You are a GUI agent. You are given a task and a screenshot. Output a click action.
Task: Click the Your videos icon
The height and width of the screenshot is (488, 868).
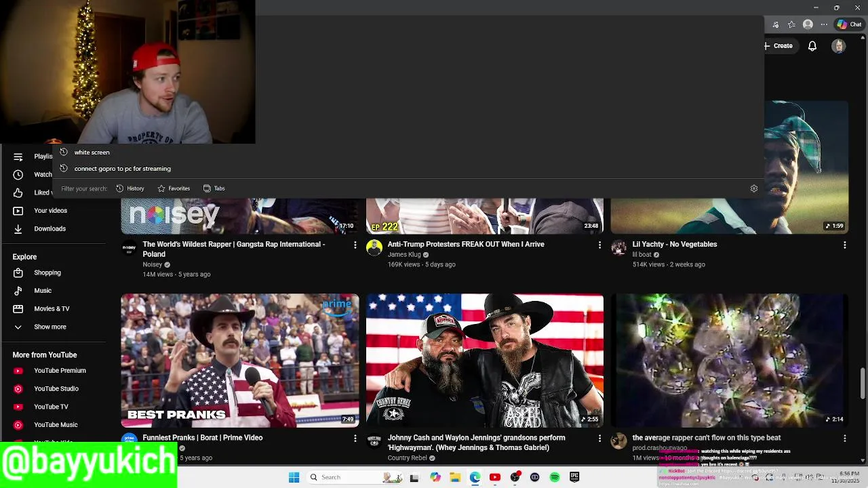pos(18,211)
